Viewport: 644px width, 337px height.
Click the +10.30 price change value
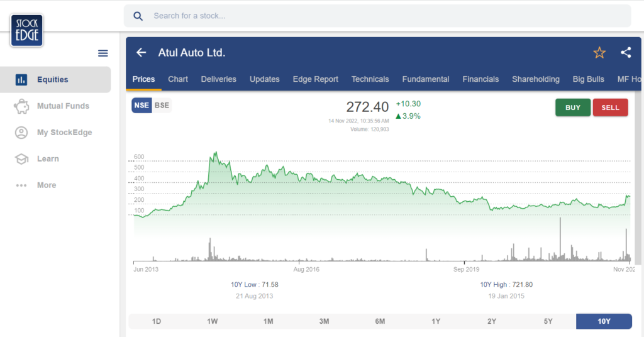(x=408, y=104)
